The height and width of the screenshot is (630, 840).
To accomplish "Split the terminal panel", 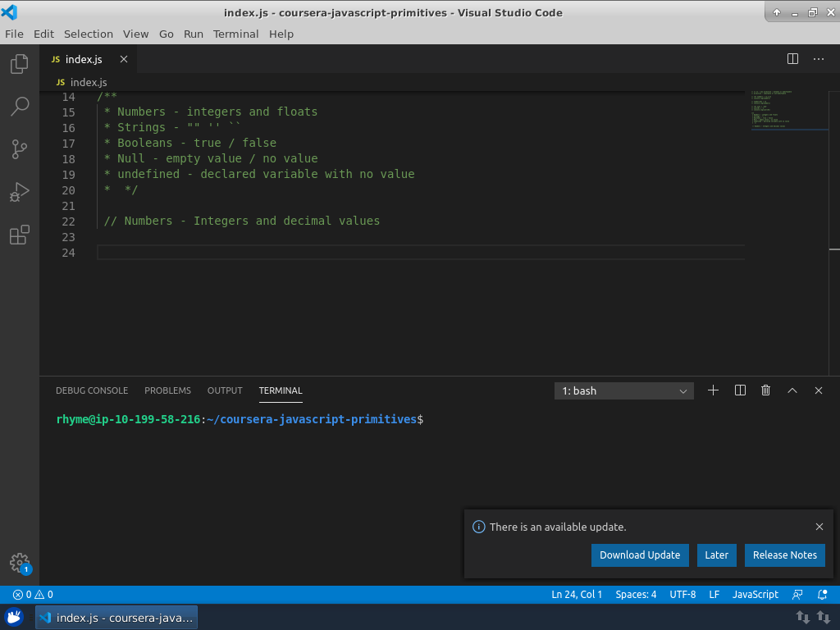I will pyautogui.click(x=740, y=391).
